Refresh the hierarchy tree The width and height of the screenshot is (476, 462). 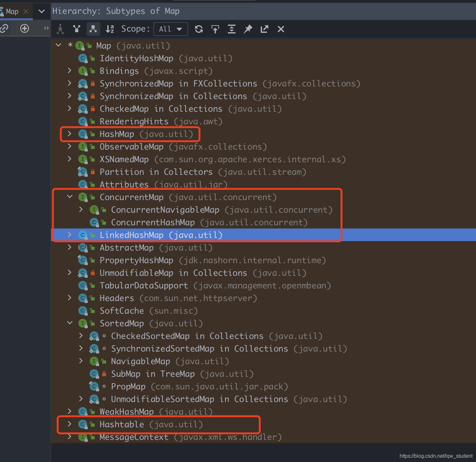(199, 29)
